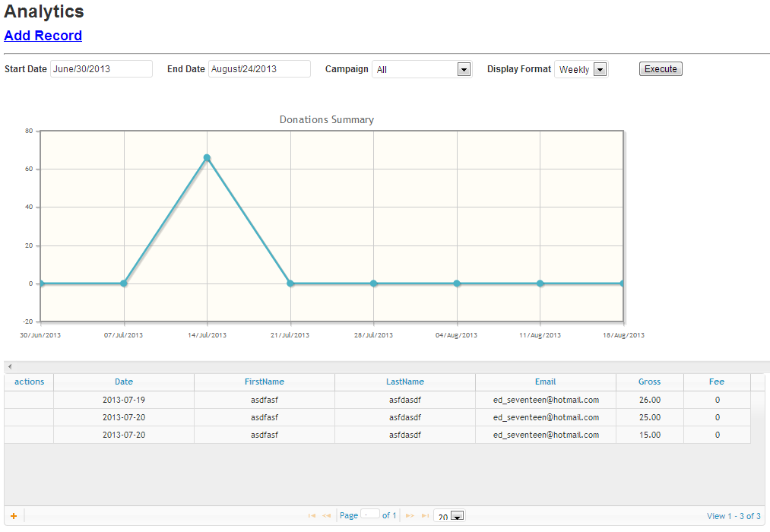This screenshot has height=532, width=770.
Task: Click the View 1 - 3 of 3 text
Action: point(734,516)
